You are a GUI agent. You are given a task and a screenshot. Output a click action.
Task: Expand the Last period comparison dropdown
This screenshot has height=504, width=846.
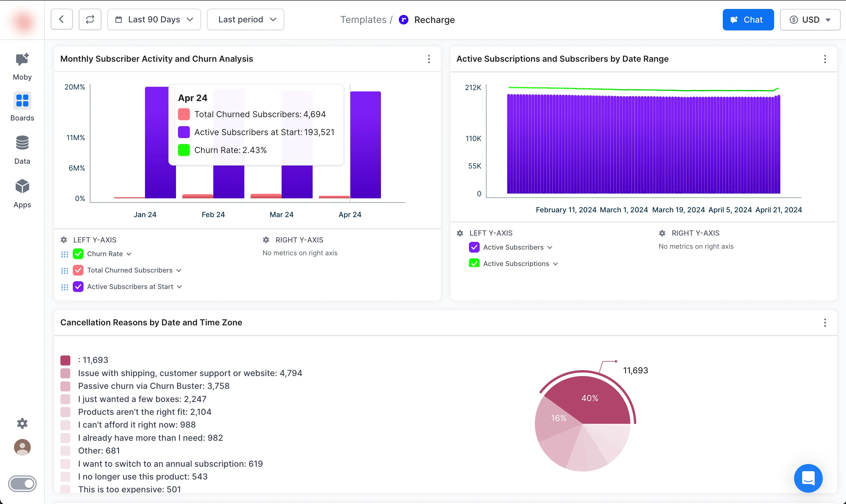pos(246,19)
